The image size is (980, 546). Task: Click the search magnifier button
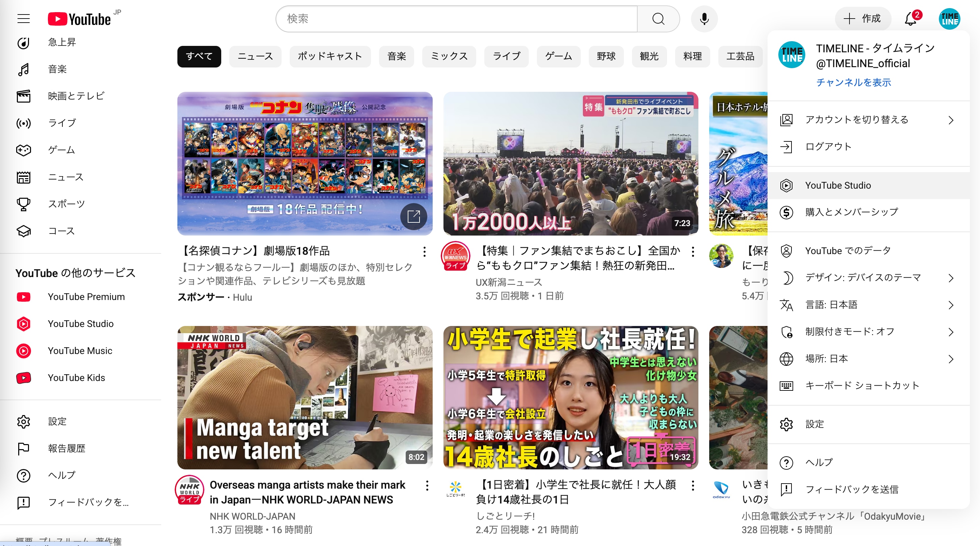tap(658, 19)
